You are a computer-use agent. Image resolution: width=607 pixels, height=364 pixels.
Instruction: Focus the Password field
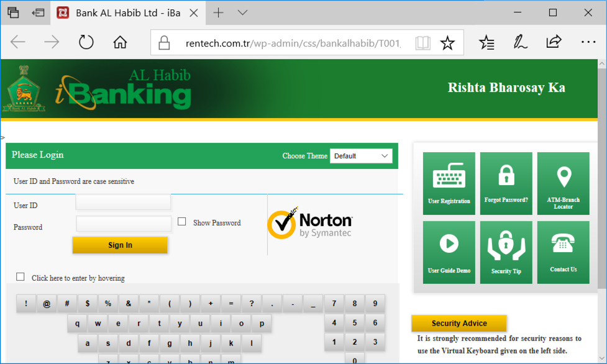coord(124,224)
